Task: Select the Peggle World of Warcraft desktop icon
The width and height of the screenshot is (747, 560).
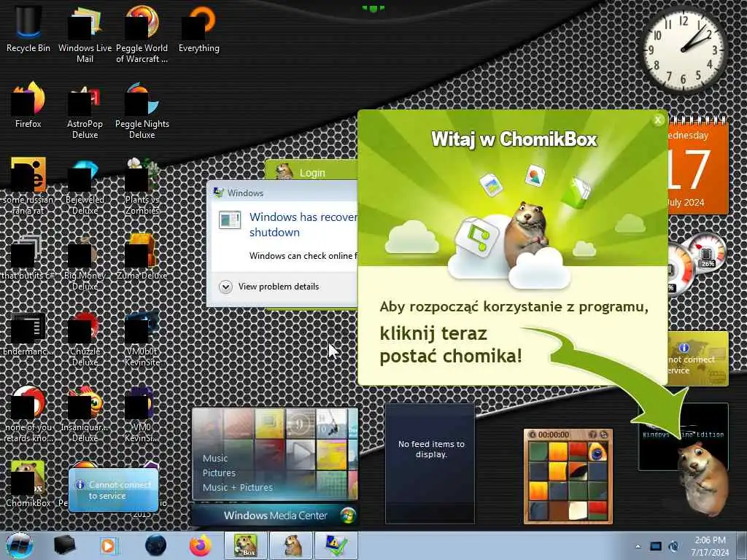Action: (x=142, y=34)
